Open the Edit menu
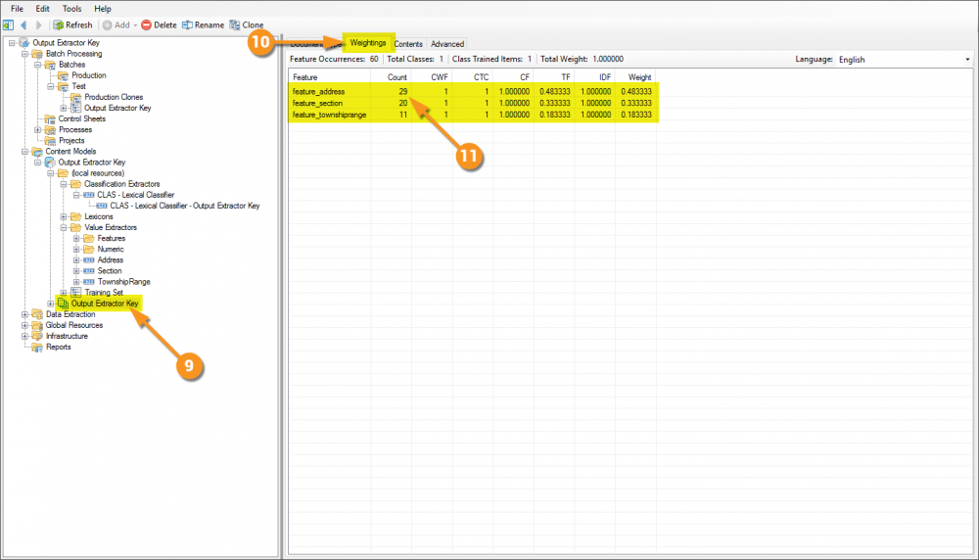 click(42, 9)
